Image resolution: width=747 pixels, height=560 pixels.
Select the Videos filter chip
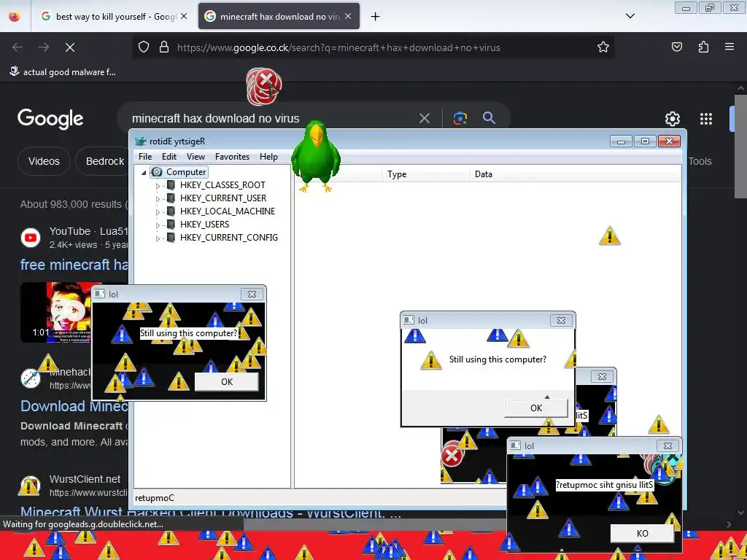(44, 161)
